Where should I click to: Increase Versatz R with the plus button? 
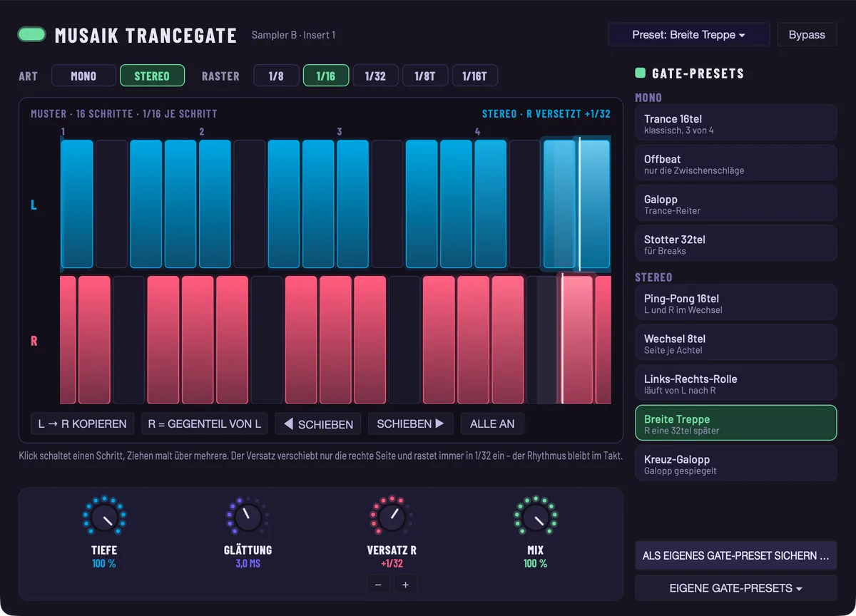pos(405,584)
